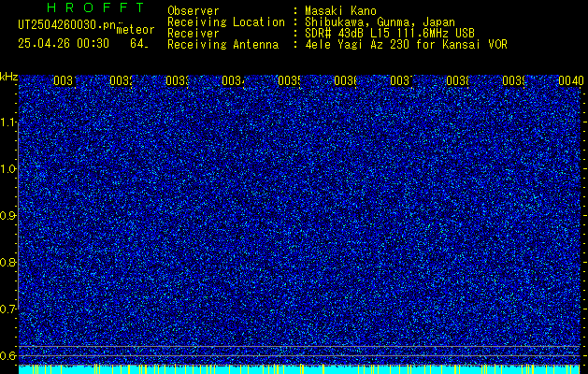
Task: Select observer name Masaki Kano
Action: point(340,10)
